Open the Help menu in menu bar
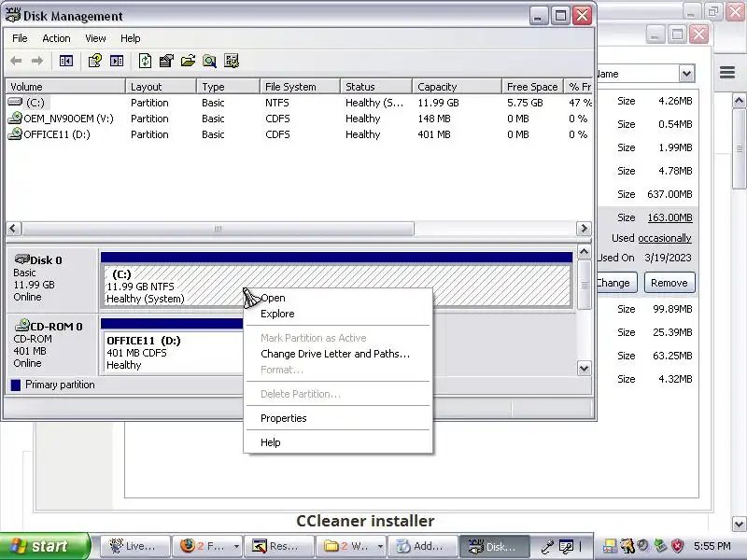Image resolution: width=747 pixels, height=560 pixels. 130,38
